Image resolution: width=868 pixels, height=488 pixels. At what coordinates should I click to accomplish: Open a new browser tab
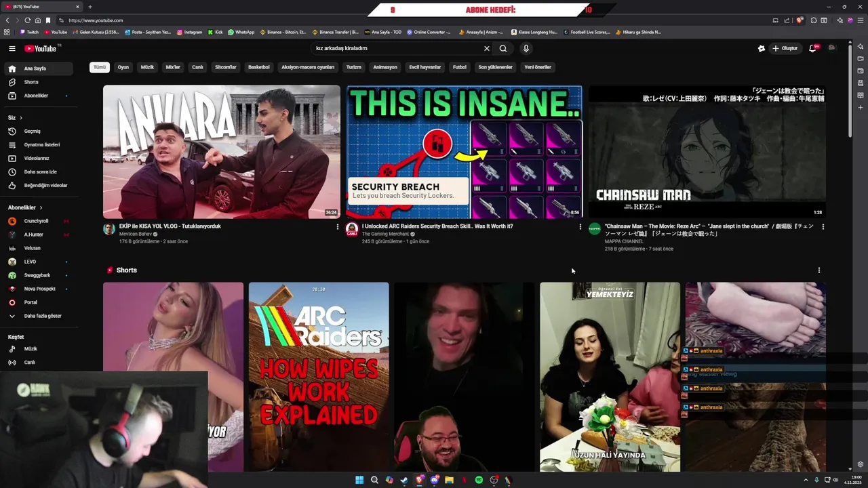[90, 7]
